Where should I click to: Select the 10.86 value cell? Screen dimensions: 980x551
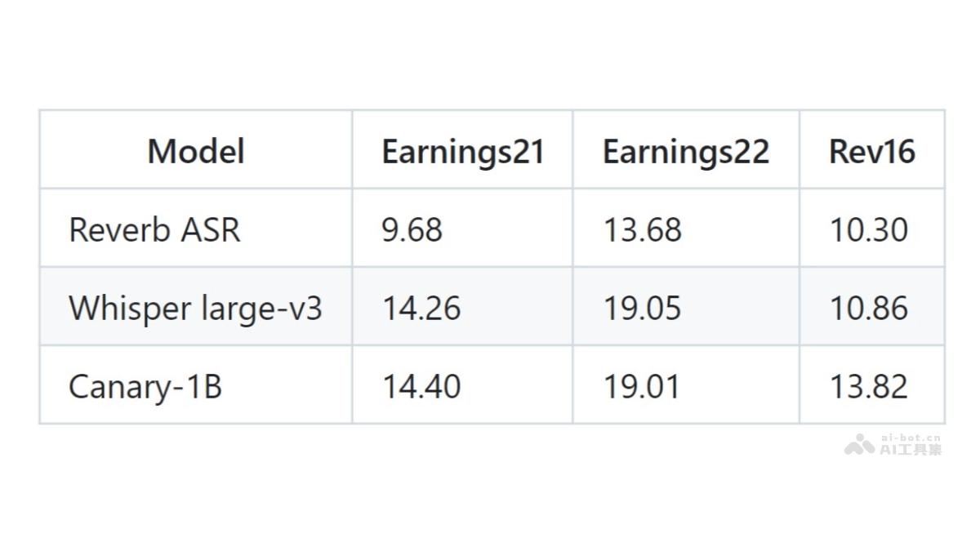(x=869, y=308)
